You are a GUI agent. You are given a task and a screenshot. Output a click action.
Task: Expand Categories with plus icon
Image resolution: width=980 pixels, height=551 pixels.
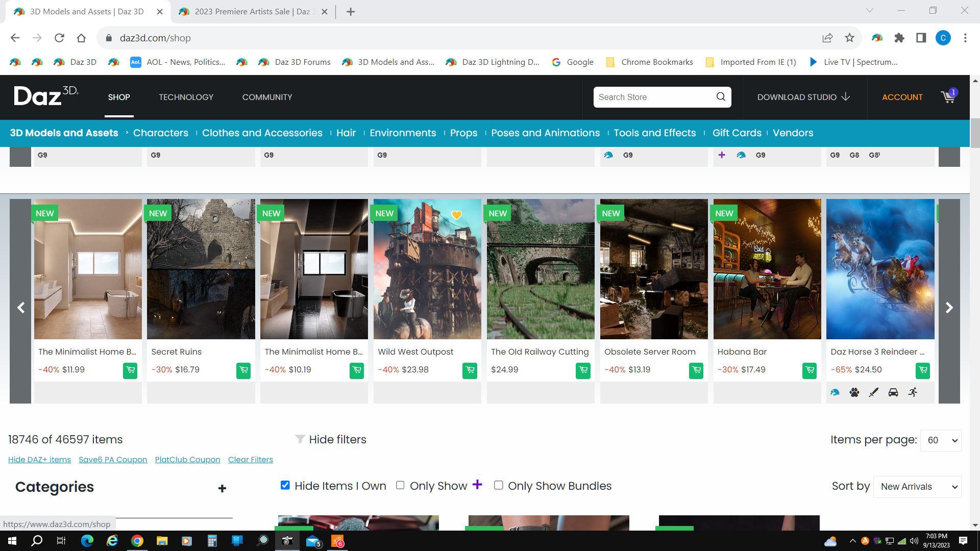pyautogui.click(x=222, y=489)
